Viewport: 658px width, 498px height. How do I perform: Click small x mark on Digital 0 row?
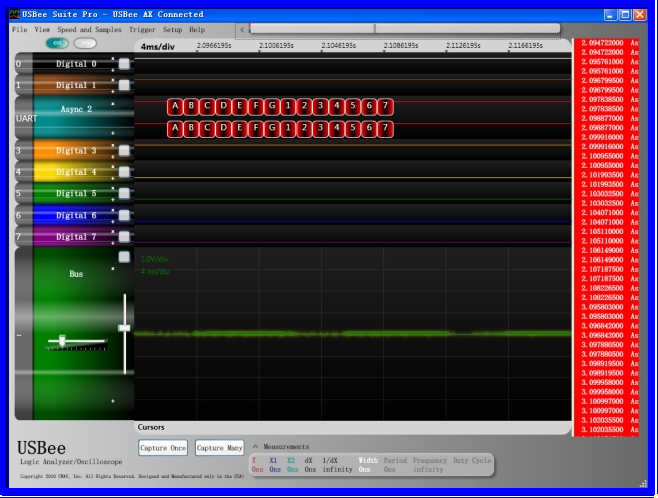113,58
